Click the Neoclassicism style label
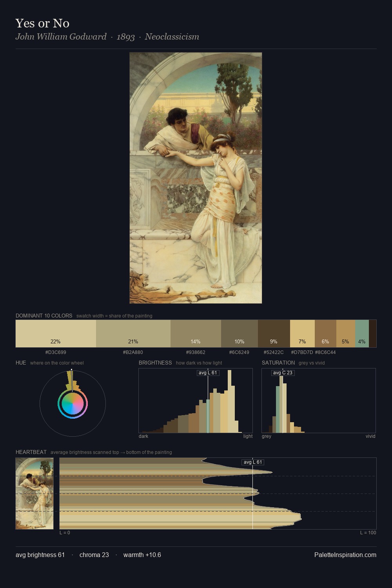 pos(172,37)
